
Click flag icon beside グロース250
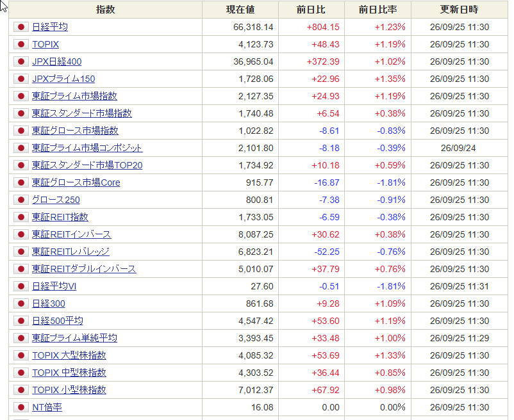point(21,200)
